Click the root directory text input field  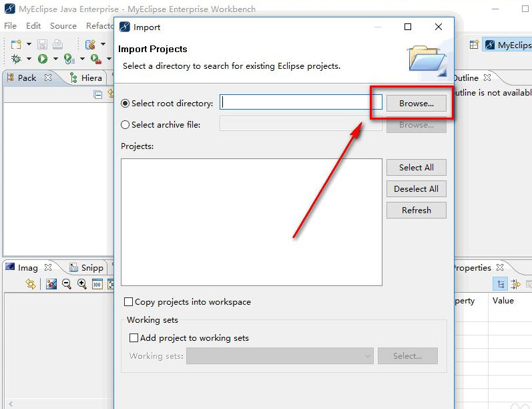[x=301, y=103]
